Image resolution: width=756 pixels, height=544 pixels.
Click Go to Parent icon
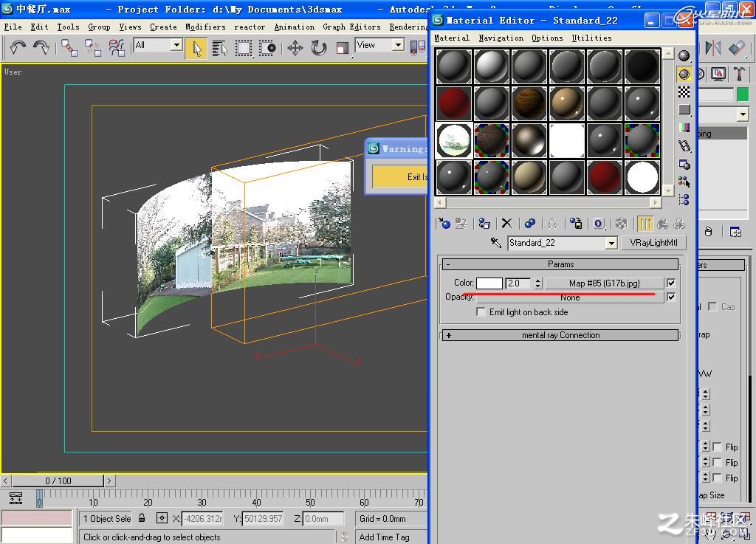tap(662, 223)
